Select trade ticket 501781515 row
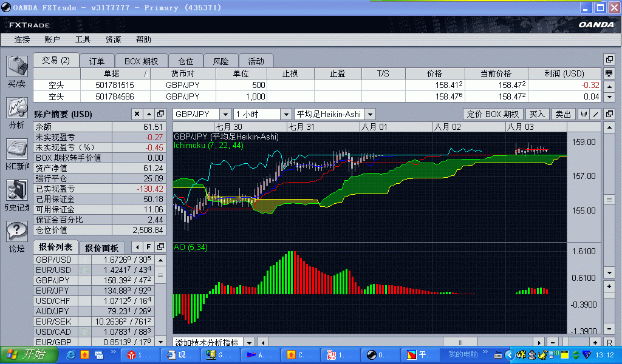Screen dimensions: 622x364 pyautogui.click(x=316, y=85)
